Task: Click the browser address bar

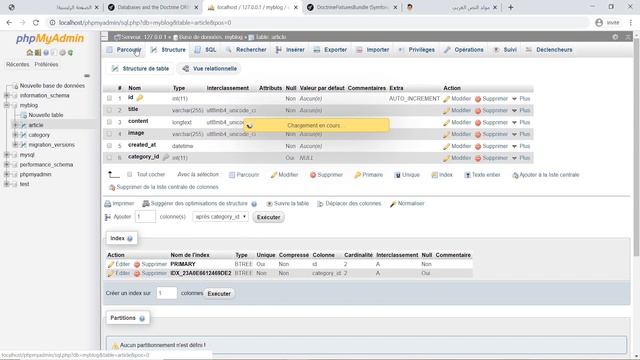Action: (x=318, y=23)
